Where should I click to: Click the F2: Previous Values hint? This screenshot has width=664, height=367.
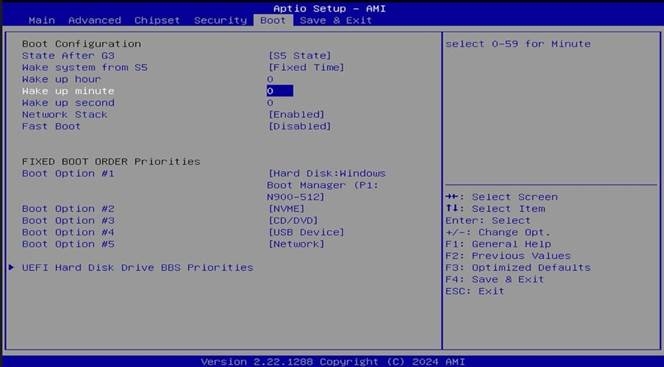coord(508,256)
